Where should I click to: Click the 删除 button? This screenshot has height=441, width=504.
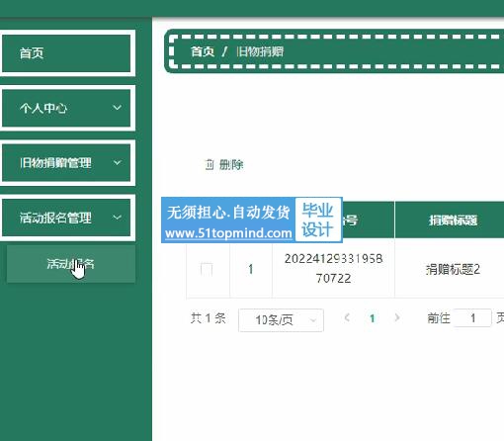click(224, 164)
